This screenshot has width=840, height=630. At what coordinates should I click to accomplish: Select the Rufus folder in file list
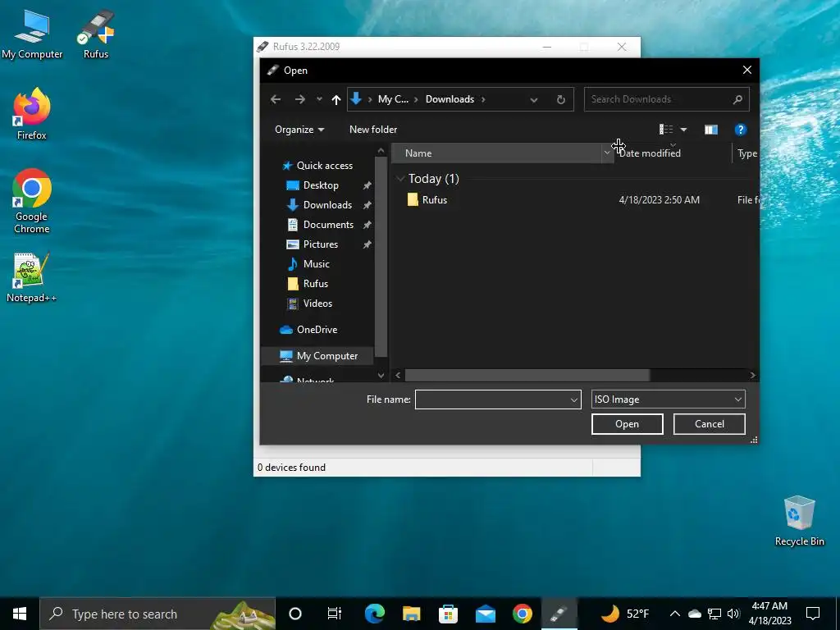pos(434,200)
